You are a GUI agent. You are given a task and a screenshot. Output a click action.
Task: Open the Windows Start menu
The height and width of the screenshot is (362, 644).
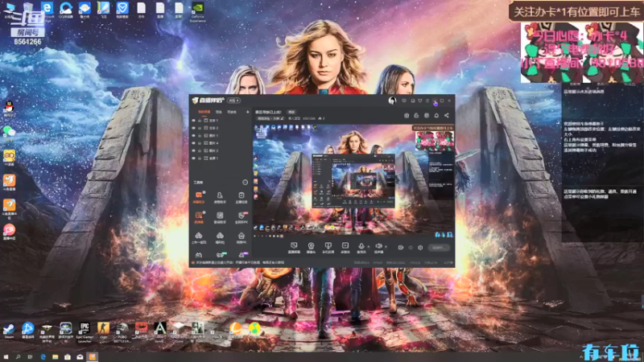coord(6,357)
